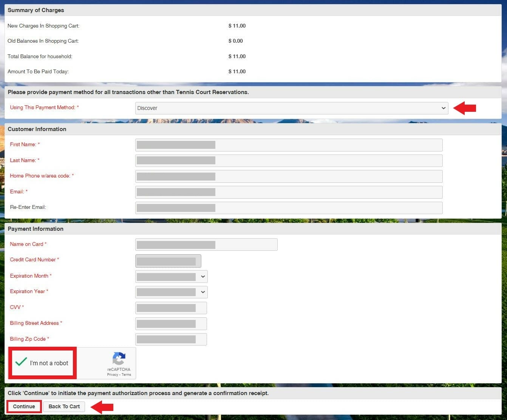Click the Billing Zip Code field
The width and height of the screenshot is (507, 420).
(x=171, y=339)
